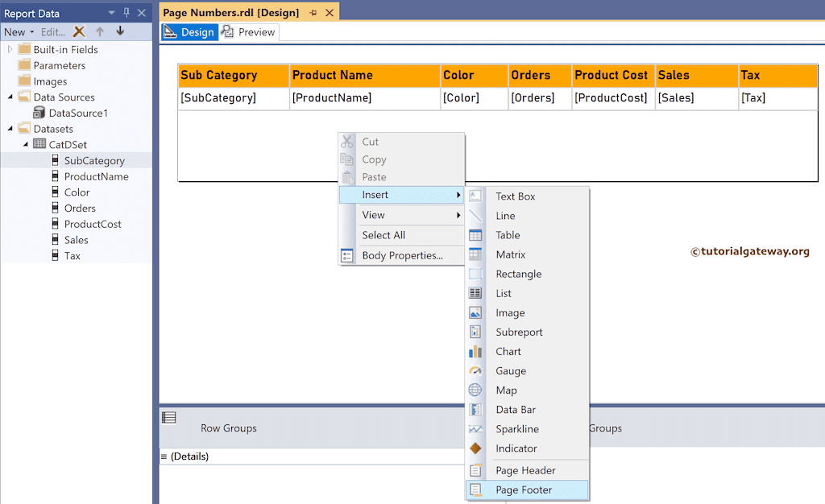The height and width of the screenshot is (504, 825).
Task: Expand the Built-in Fields folder
Action: click(10, 50)
